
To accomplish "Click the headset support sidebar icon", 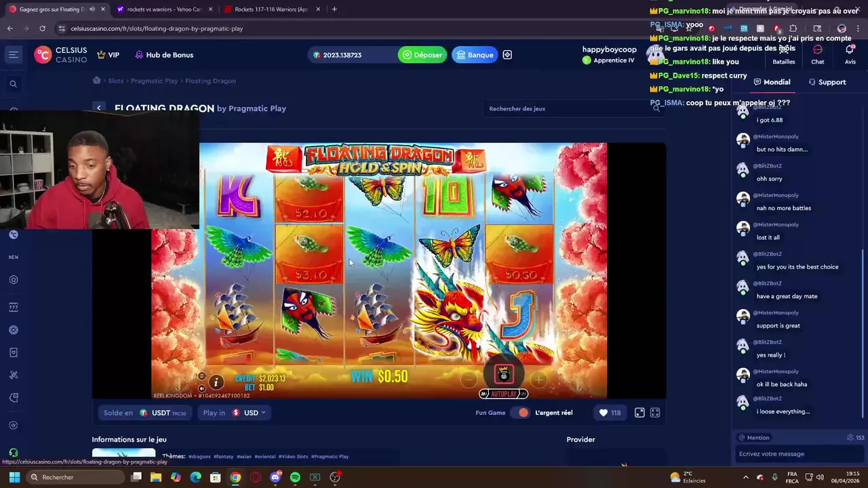I will (x=13, y=453).
